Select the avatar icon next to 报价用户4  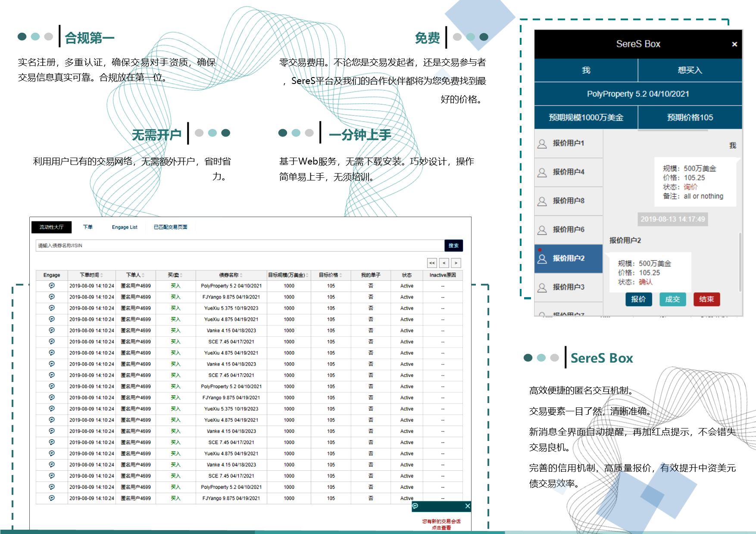542,173
